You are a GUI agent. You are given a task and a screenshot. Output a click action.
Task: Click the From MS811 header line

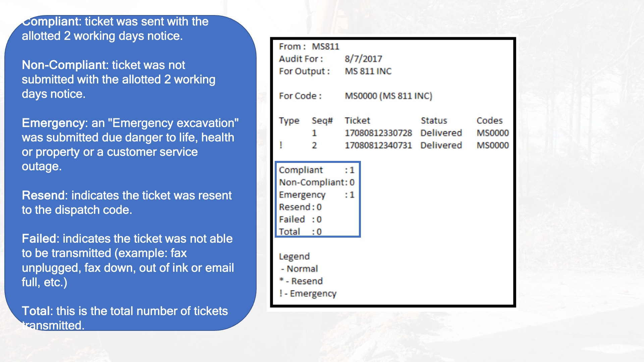(x=309, y=47)
